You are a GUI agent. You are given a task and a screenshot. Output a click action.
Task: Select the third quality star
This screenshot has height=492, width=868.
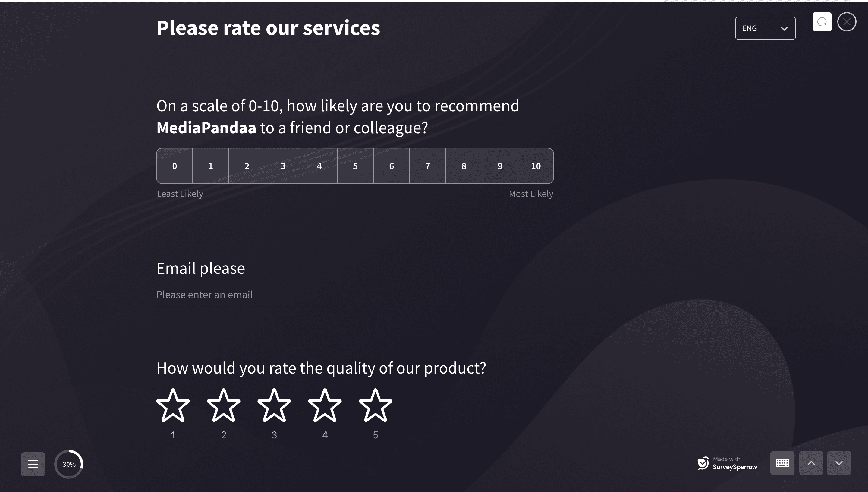point(274,405)
